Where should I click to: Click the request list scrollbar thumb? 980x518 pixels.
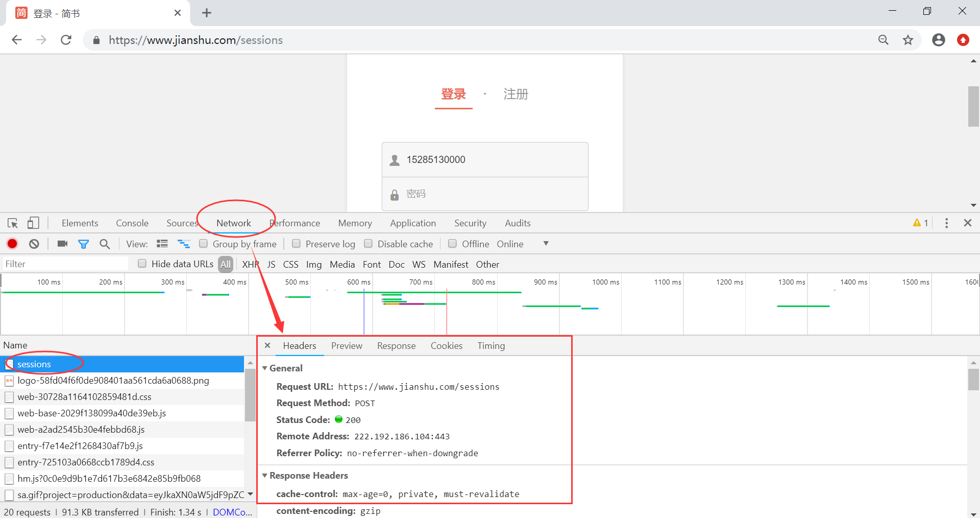[250, 394]
